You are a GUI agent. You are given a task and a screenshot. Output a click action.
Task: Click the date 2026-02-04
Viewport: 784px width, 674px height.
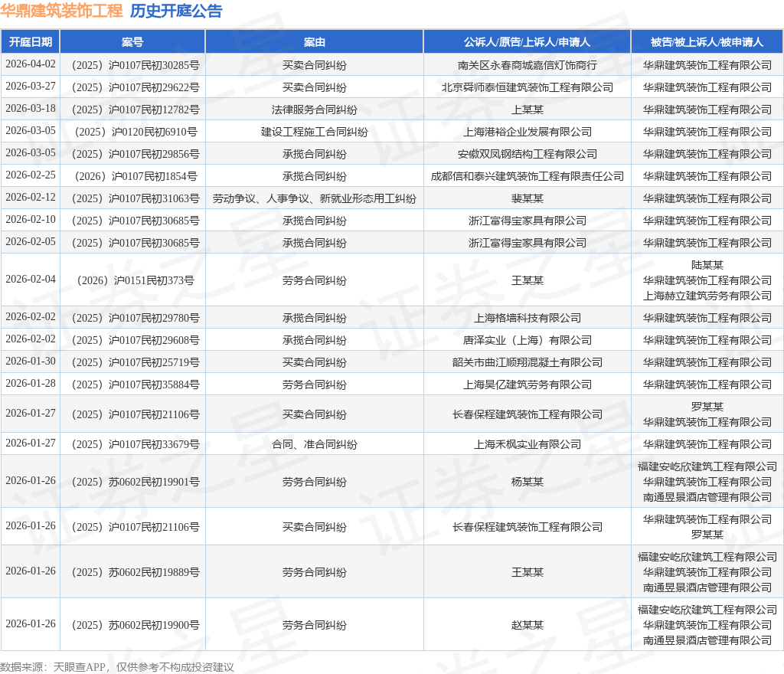point(31,280)
